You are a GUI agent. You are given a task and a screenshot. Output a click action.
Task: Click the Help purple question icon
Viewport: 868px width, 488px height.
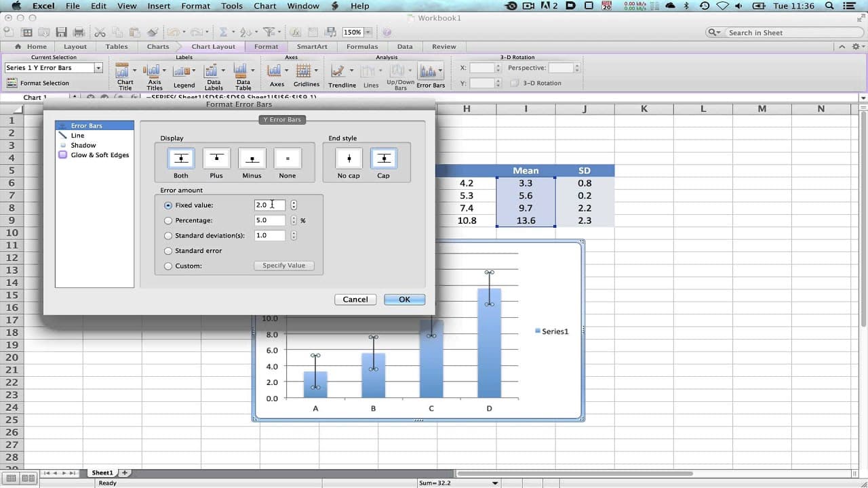(x=387, y=32)
